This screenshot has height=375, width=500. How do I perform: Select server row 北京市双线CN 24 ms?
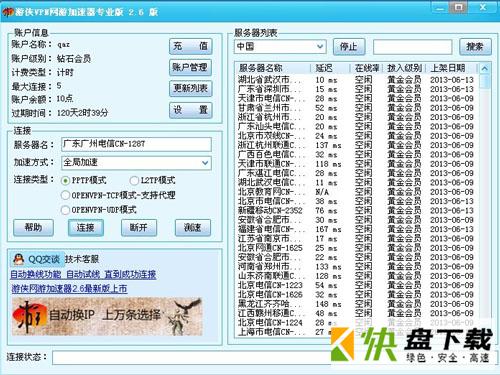pos(356,136)
